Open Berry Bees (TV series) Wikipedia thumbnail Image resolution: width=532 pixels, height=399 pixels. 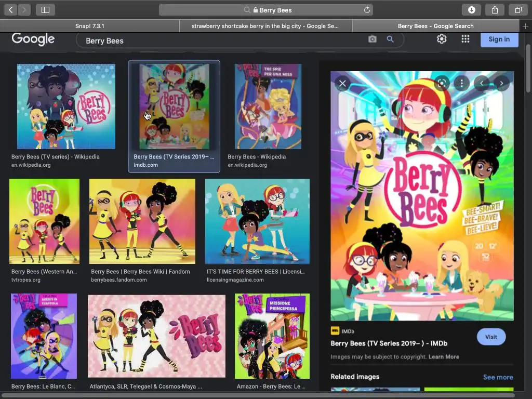coord(66,107)
